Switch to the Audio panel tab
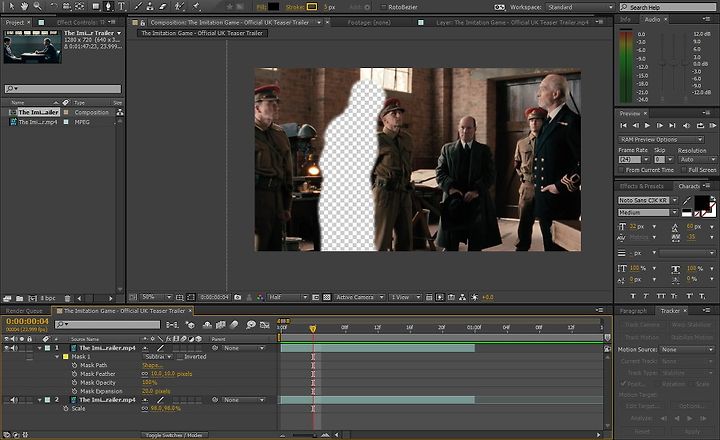This screenshot has width=720, height=440. [x=652, y=19]
